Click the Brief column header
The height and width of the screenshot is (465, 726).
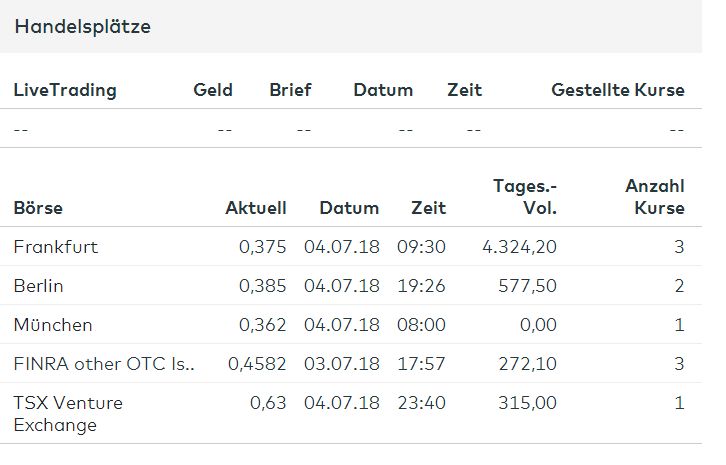[290, 90]
